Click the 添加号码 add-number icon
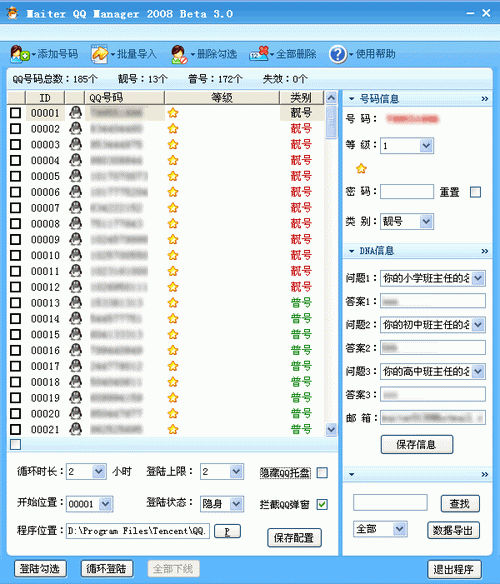The height and width of the screenshot is (584, 500). click(x=19, y=54)
